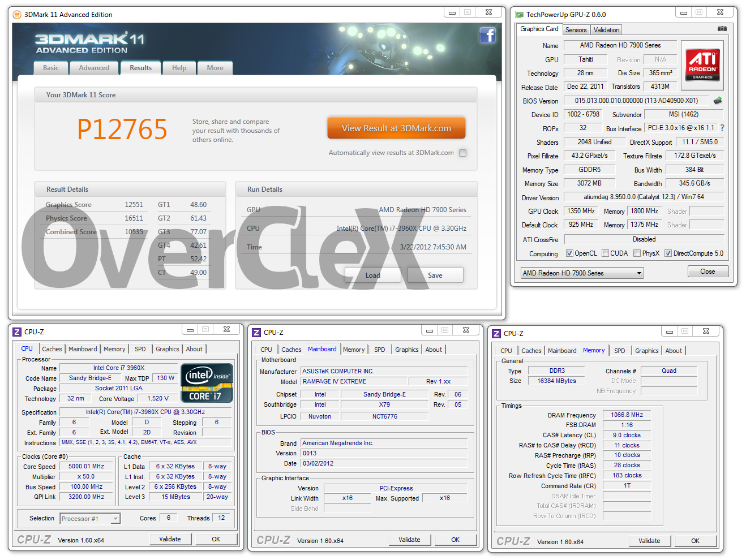This screenshot has width=746, height=560.
Task: Select the Graphics Card tab in GPU-Z
Action: click(x=539, y=29)
